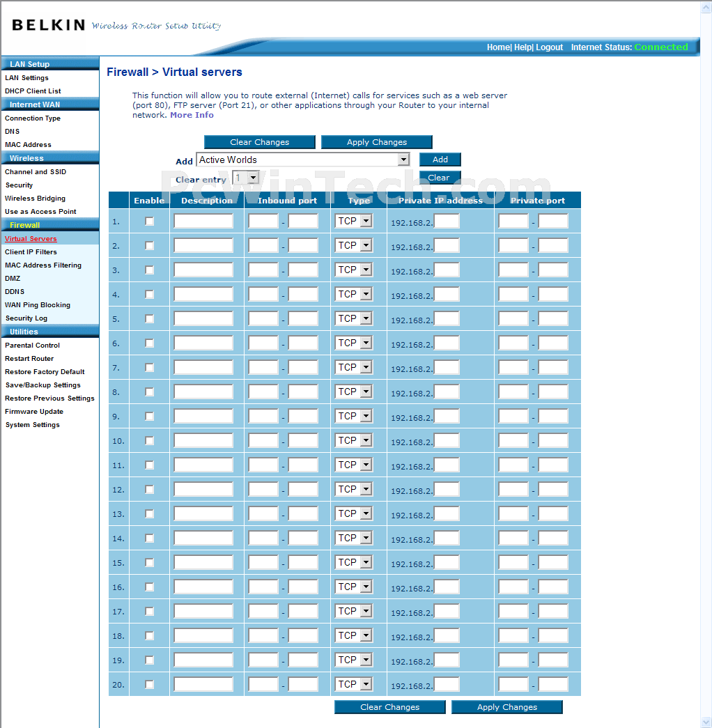Expand row 14 Type dropdown
The image size is (712, 728).
[353, 538]
